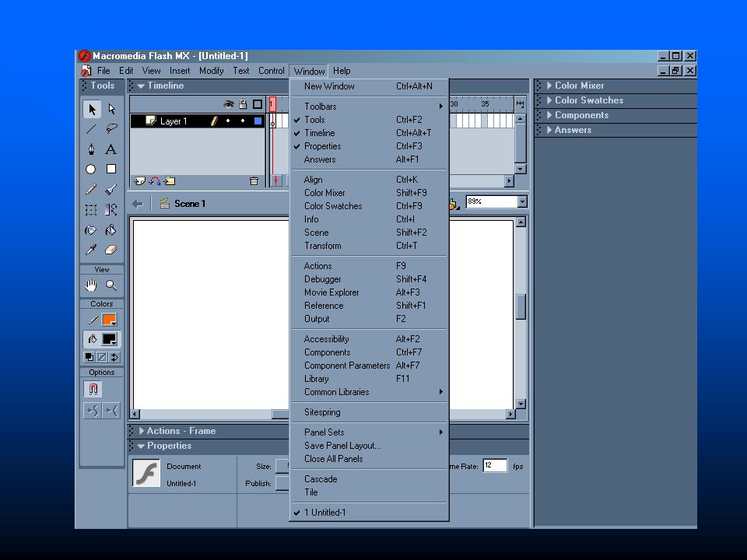Screen dimensions: 747x560
Task: Uncheck Timeline in the Window menu
Action: click(369, 133)
